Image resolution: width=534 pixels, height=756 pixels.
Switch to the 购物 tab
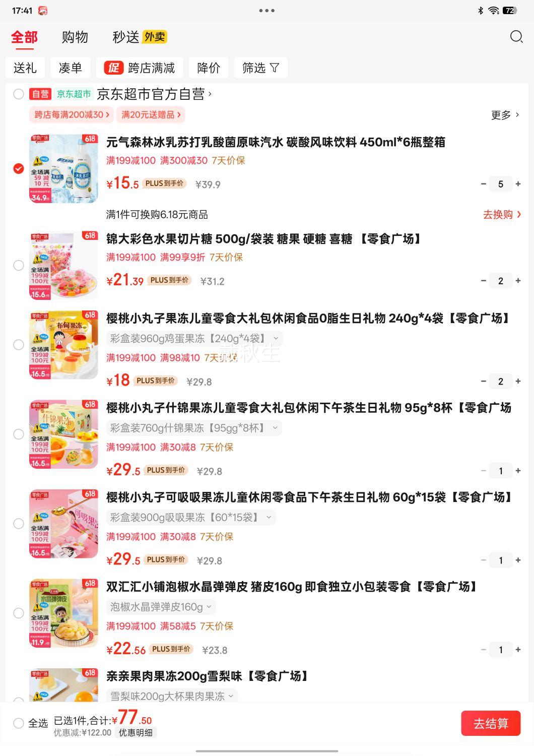point(75,37)
